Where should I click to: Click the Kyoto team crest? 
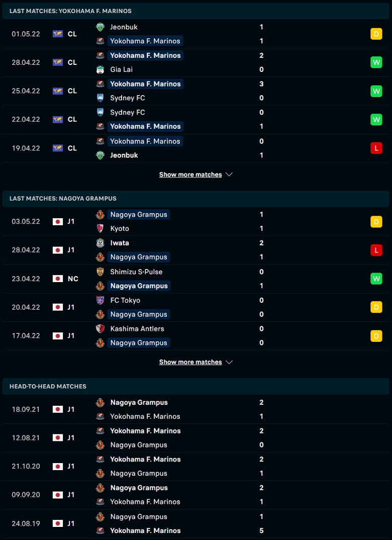coord(100,229)
